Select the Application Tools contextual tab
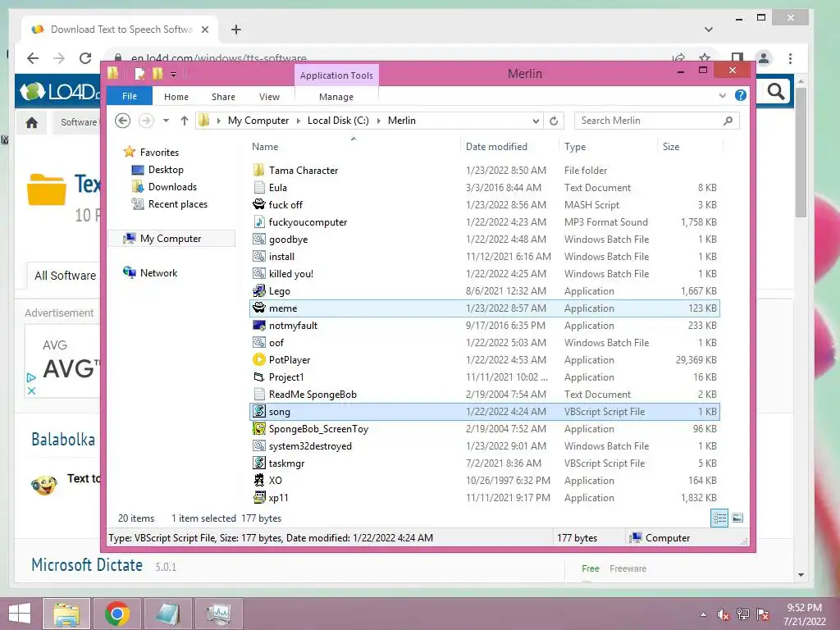This screenshot has height=630, width=840. [336, 75]
